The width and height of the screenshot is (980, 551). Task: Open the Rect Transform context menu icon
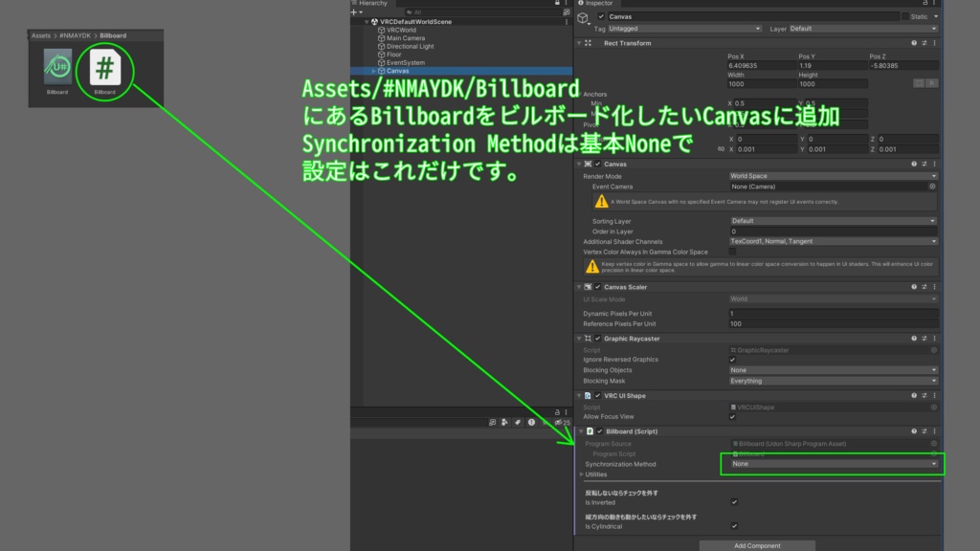pos(934,42)
